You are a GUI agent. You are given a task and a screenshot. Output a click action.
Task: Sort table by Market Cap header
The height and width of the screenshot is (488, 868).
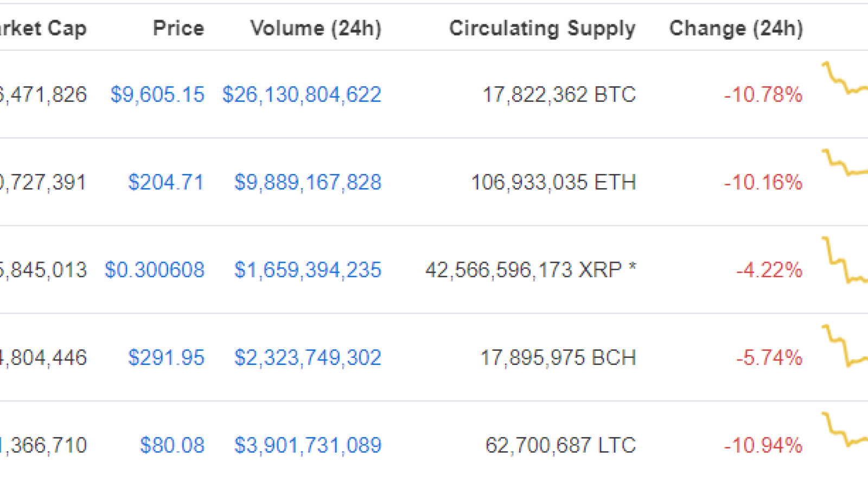43,29
